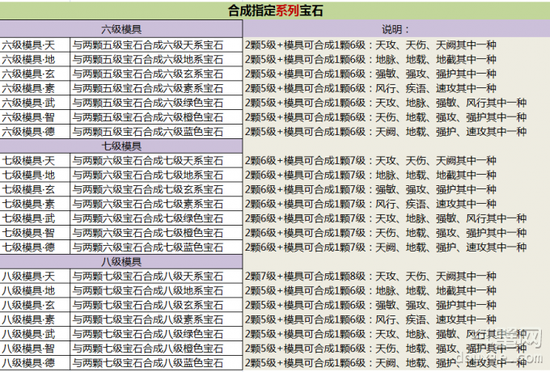
Task: Select the 说明 text beside 七级模具·素
Action: pos(371,204)
